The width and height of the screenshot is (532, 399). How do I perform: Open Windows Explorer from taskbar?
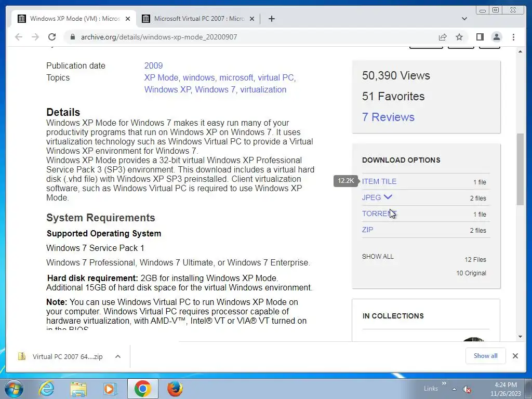pos(78,389)
